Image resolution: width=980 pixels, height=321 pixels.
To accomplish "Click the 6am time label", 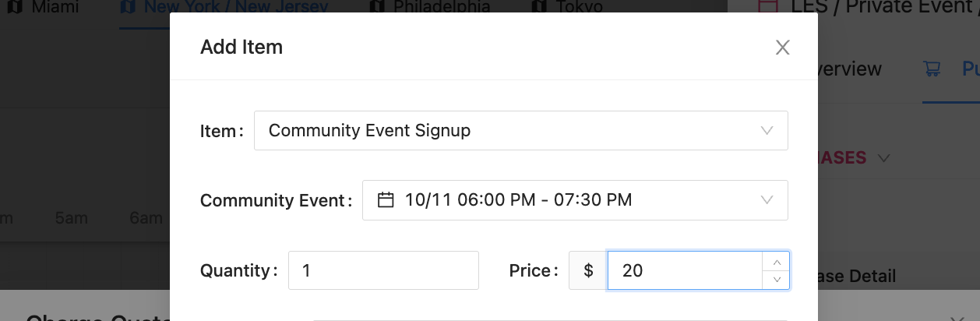I will (146, 218).
